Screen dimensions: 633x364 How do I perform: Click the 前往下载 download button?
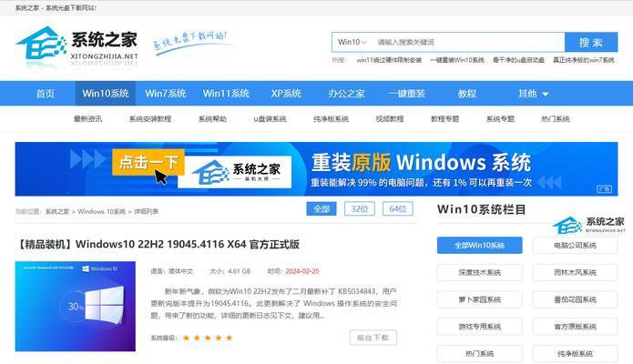click(x=373, y=338)
